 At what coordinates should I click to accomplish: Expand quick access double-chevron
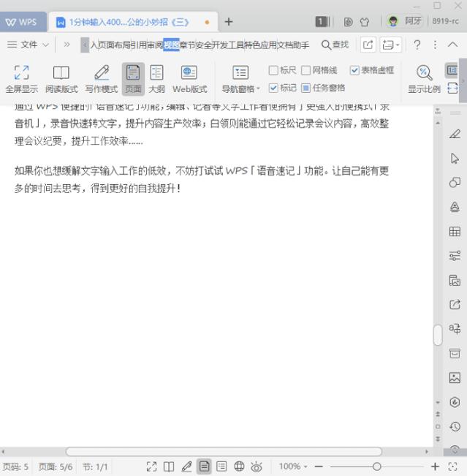tap(67, 45)
